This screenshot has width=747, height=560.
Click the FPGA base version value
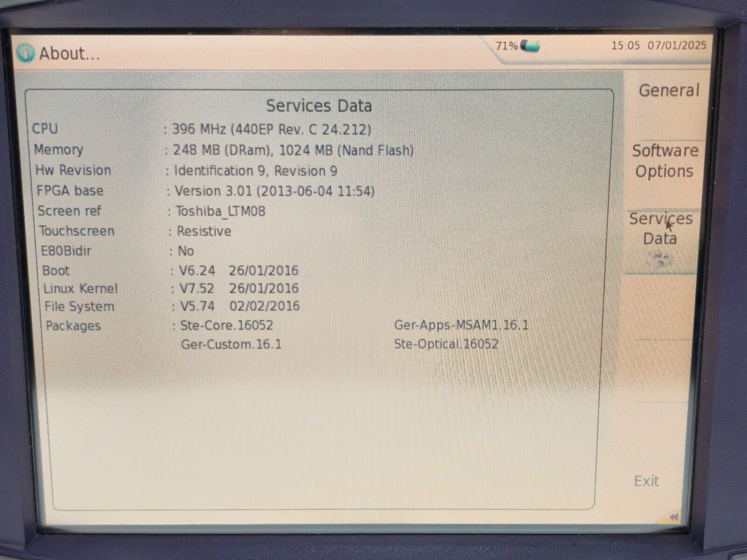point(274,191)
